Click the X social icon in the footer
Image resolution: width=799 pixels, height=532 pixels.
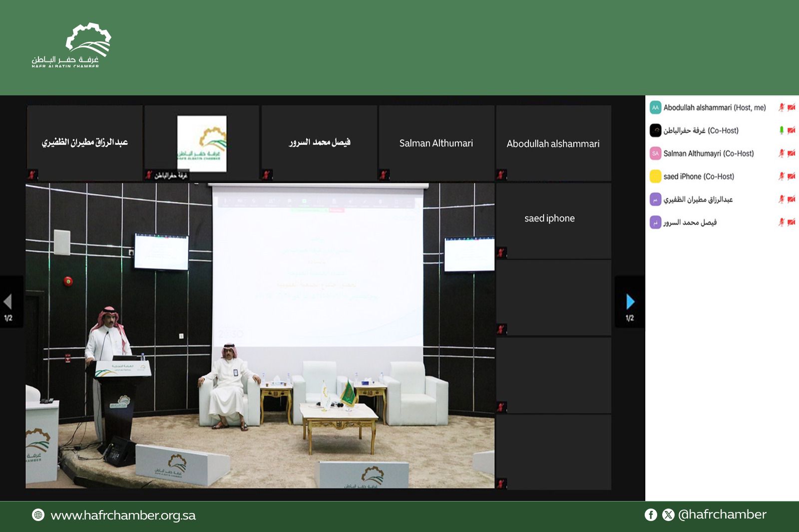click(x=668, y=515)
